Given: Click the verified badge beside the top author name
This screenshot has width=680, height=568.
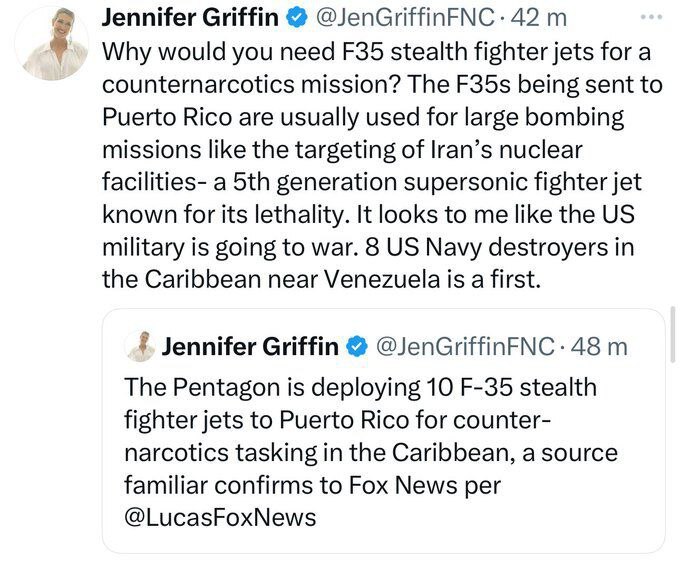Looking at the screenshot, I should (x=297, y=19).
